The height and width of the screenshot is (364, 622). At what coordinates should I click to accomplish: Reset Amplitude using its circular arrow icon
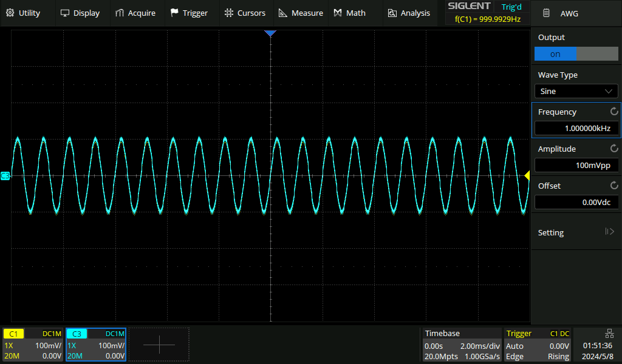tap(614, 149)
